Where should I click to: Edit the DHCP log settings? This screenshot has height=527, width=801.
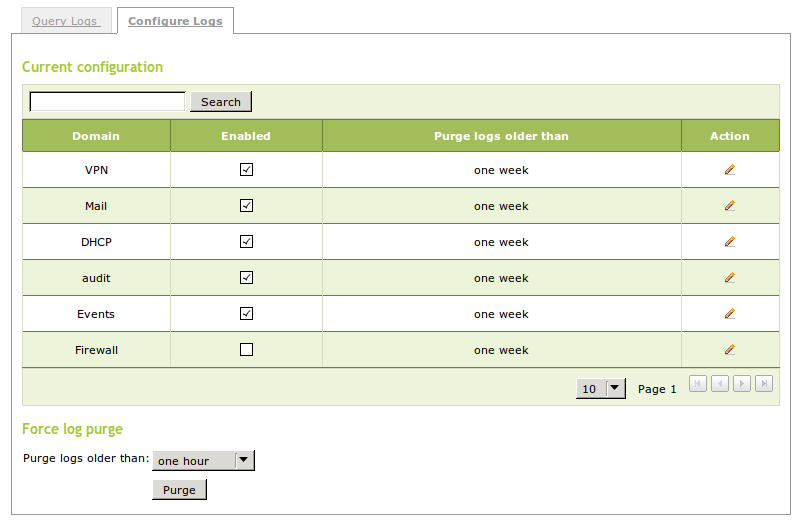(730, 242)
